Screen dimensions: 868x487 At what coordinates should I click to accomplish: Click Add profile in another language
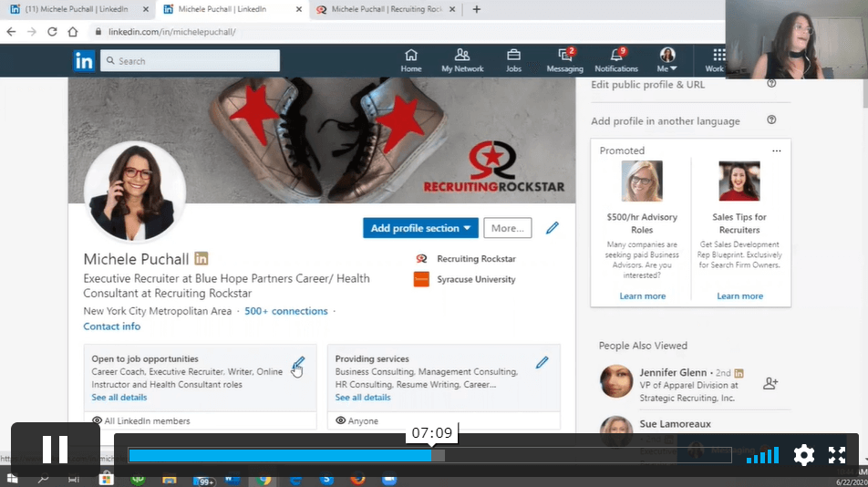click(666, 121)
